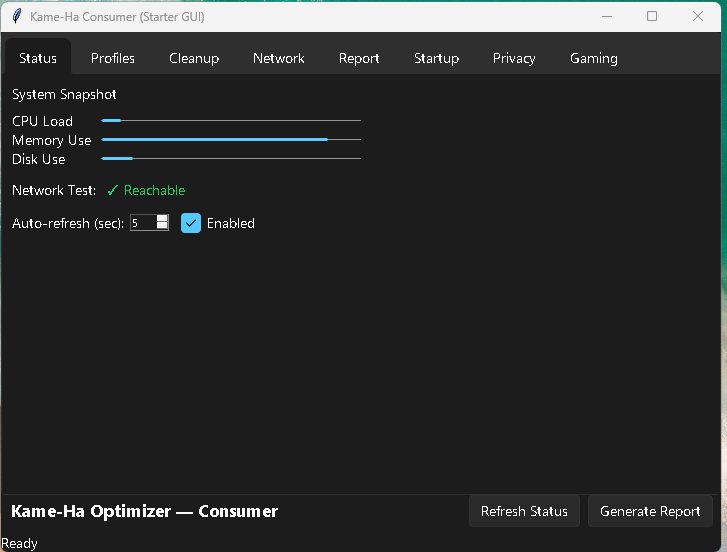The image size is (727, 552).
Task: Click the green checkmark beside Reachable
Action: [x=112, y=190]
